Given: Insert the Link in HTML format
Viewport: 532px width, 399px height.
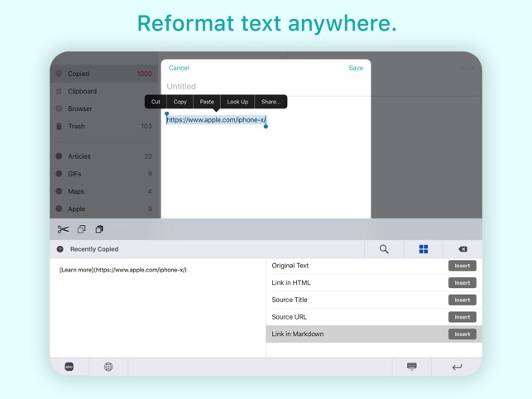Looking at the screenshot, I should (463, 282).
